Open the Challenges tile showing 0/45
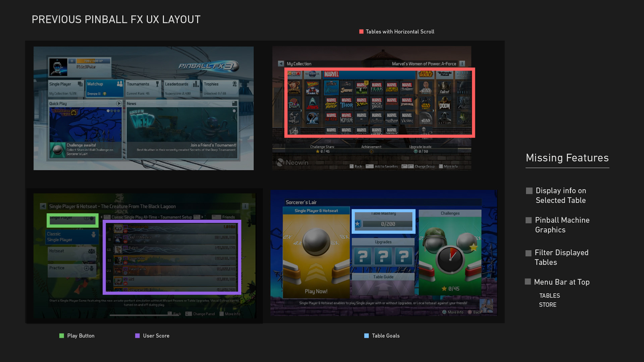Screen dimensions: 644x362 pos(450,252)
